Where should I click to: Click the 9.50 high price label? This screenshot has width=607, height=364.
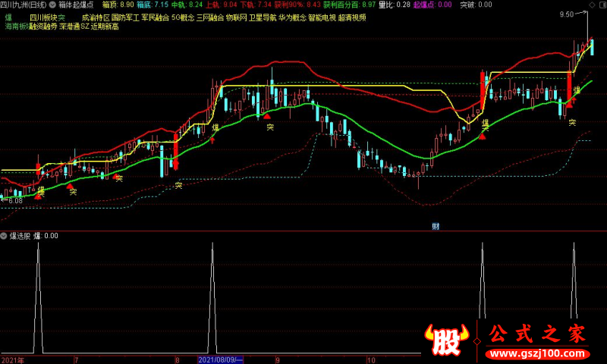tap(566, 14)
